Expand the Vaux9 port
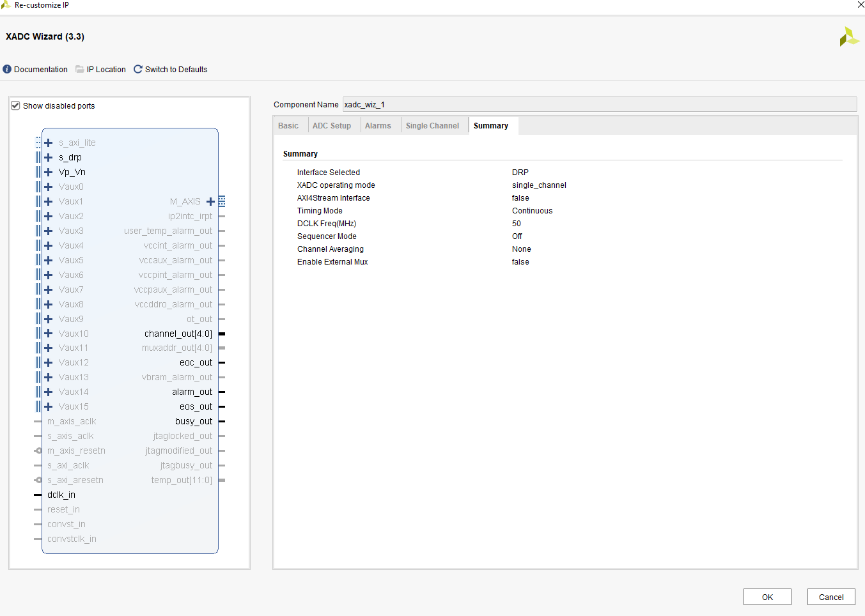Screen dimensions: 865x616 point(49,319)
